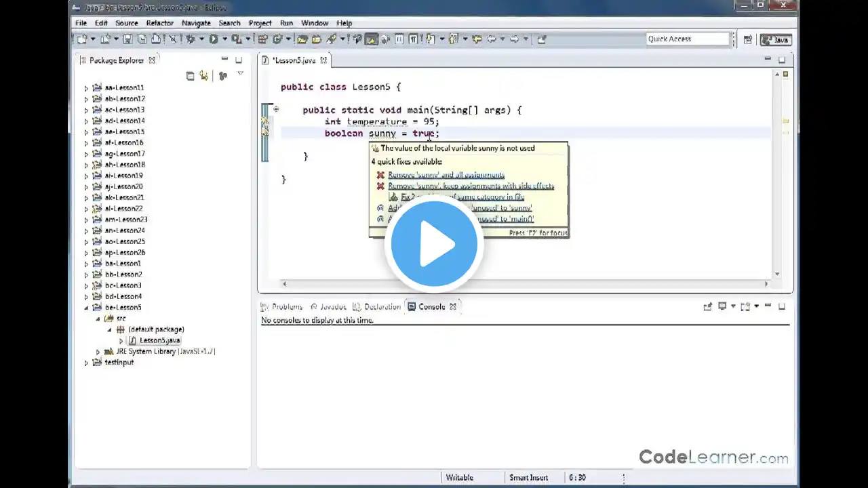Toggle Show Whitespace Characters toolbar button

[413, 39]
